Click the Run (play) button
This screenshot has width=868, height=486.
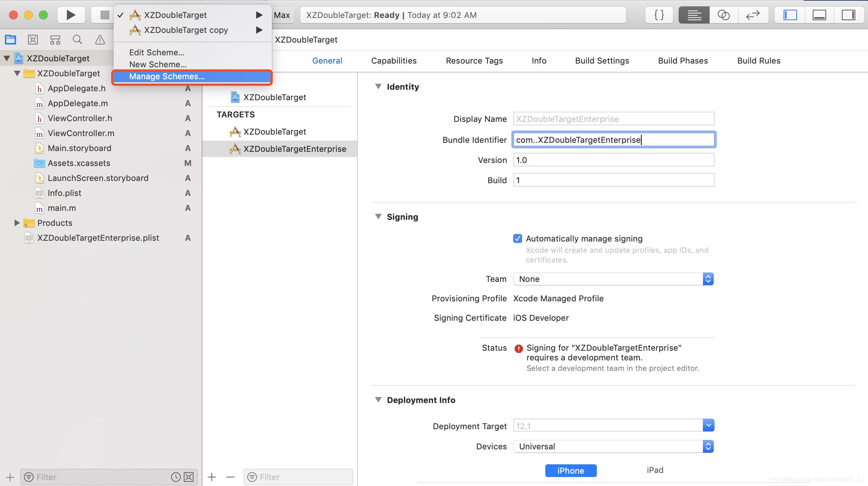coord(71,15)
